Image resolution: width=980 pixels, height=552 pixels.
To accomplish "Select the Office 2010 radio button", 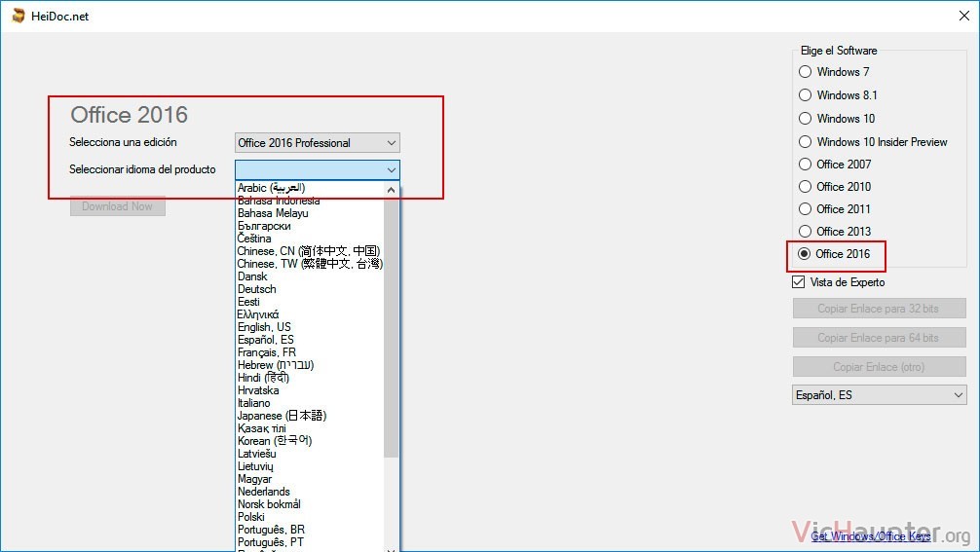I will pyautogui.click(x=805, y=187).
